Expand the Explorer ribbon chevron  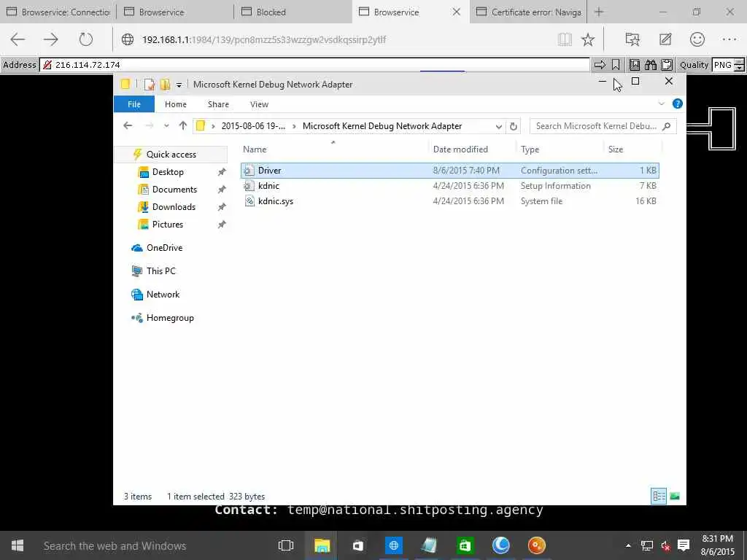point(661,104)
